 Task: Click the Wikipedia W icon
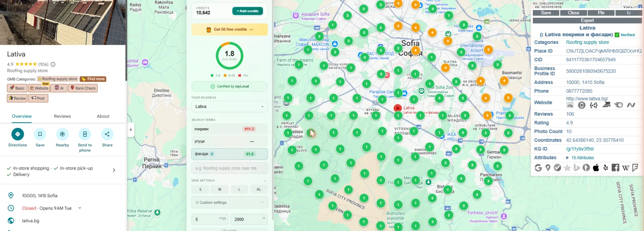pos(625,168)
